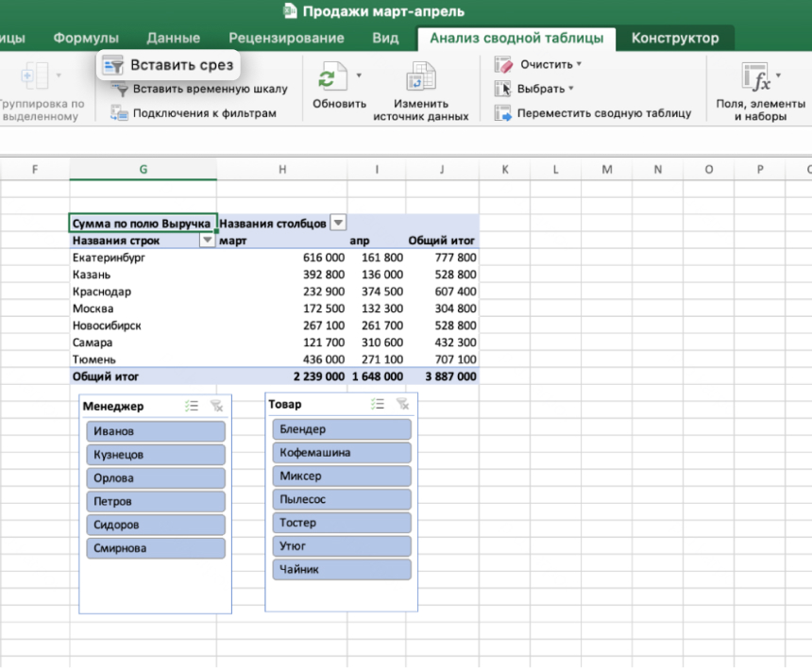Expand the Обновить dropdown arrow

click(359, 75)
